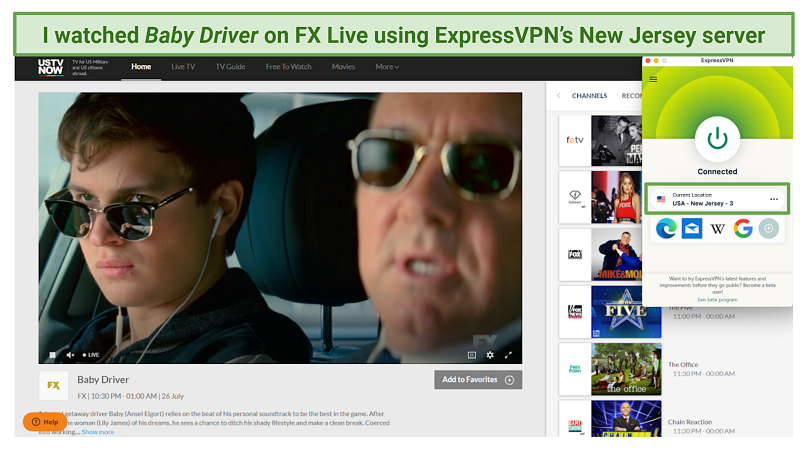Select the Fox News channel logo

pyautogui.click(x=575, y=312)
